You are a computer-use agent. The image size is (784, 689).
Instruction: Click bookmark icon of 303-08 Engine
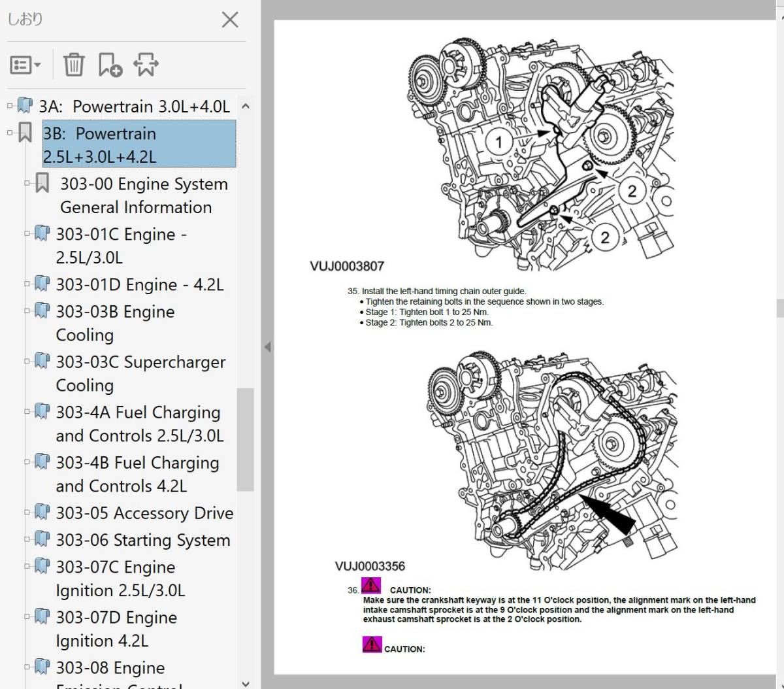tap(42, 667)
